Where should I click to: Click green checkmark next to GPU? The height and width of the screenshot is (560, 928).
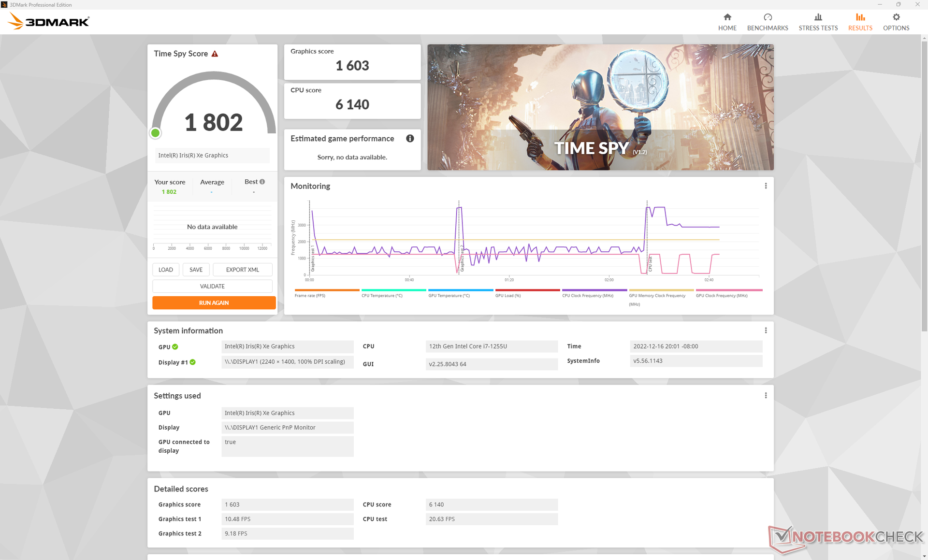pyautogui.click(x=175, y=347)
